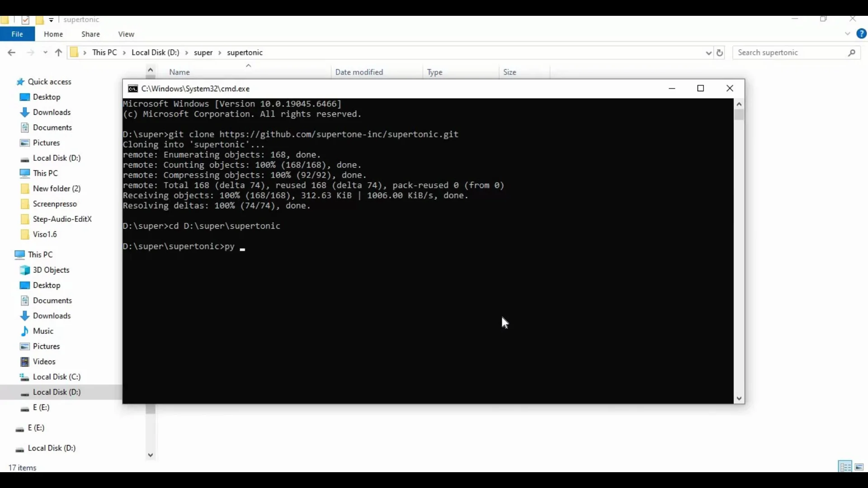Open the Screenpresso folder in Quick access
The image size is (868, 488).
pos(55,203)
